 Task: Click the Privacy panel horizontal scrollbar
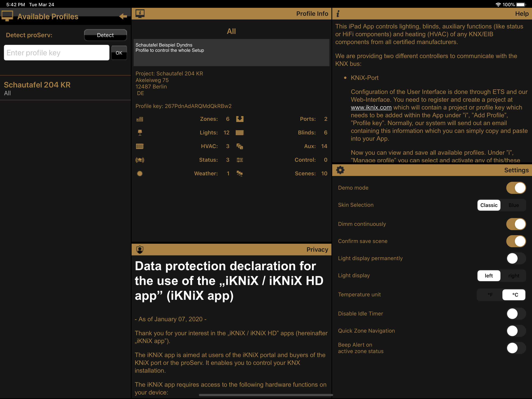point(266,395)
